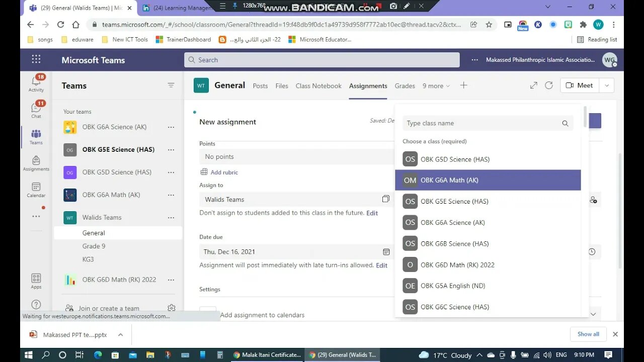The width and height of the screenshot is (644, 362).
Task: Click the Teams search box
Action: point(322,60)
